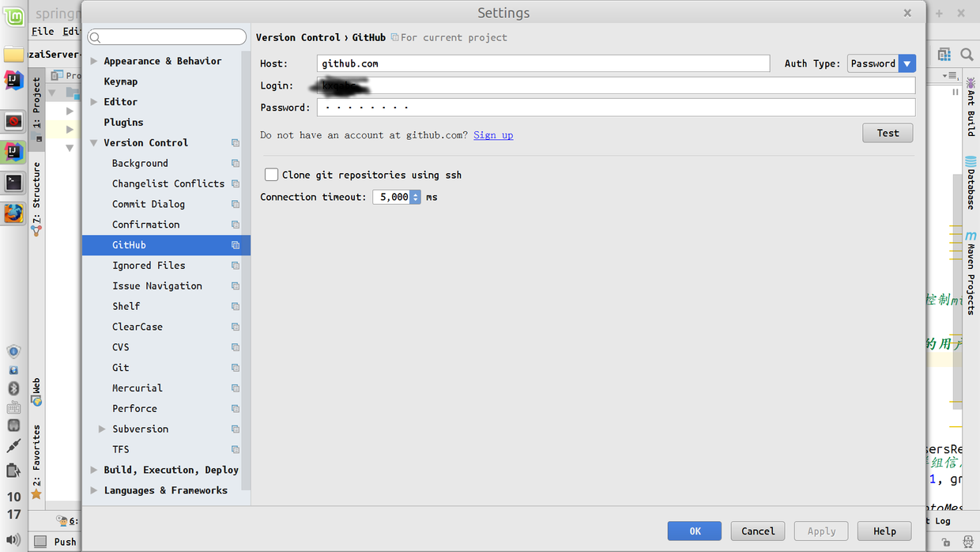
Task: Expand the Subversion settings entry
Action: tap(101, 429)
